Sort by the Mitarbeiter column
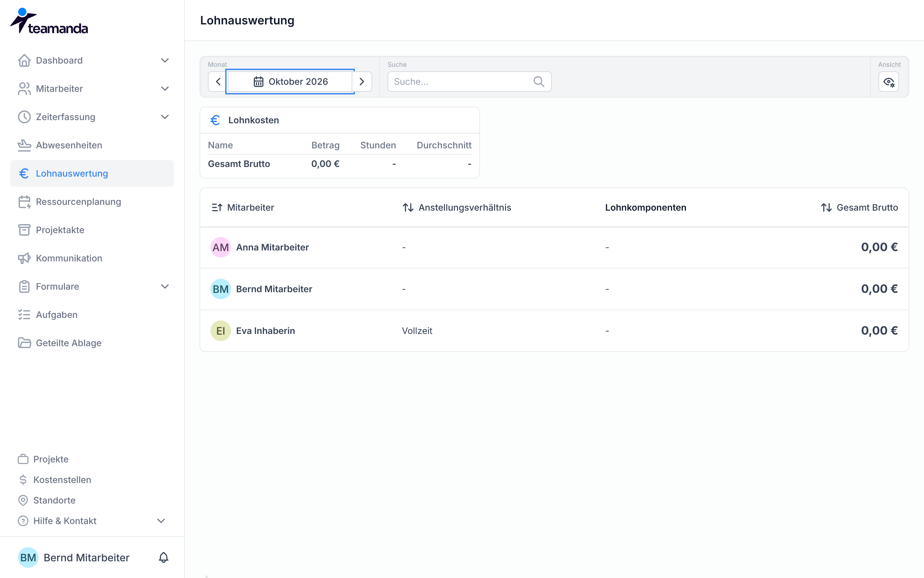924x578 pixels. pos(243,207)
